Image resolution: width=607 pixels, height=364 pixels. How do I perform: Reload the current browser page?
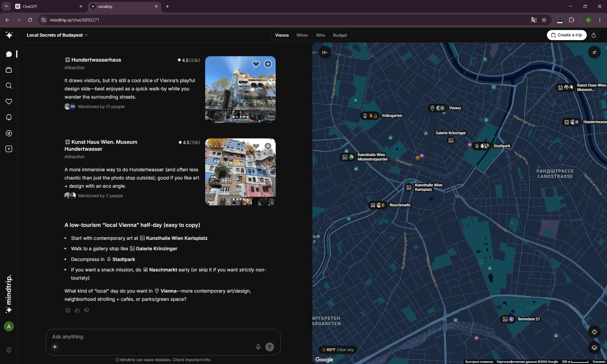(x=30, y=20)
